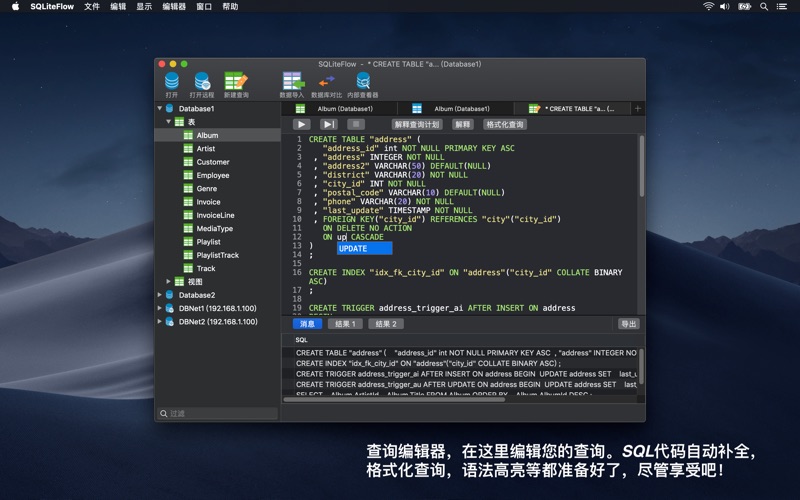Screen dimensions: 800x500
Task: Click the DBNet1 remote database icon
Action: 169,308
